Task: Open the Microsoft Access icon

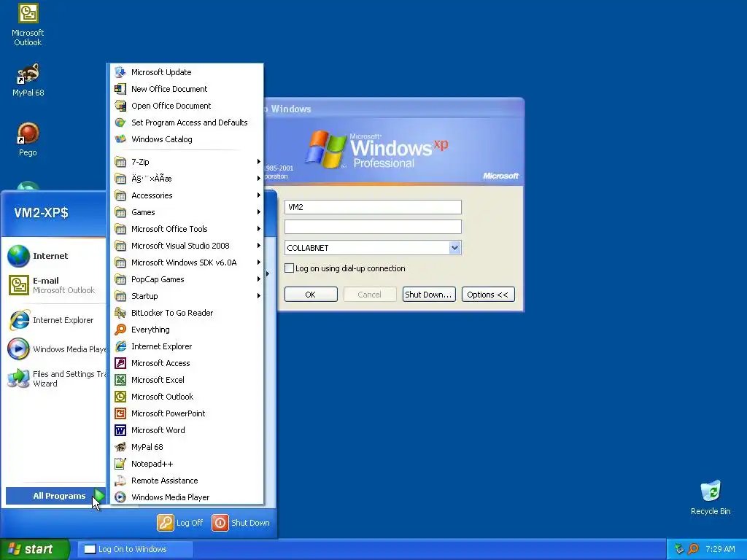Action: click(120, 363)
